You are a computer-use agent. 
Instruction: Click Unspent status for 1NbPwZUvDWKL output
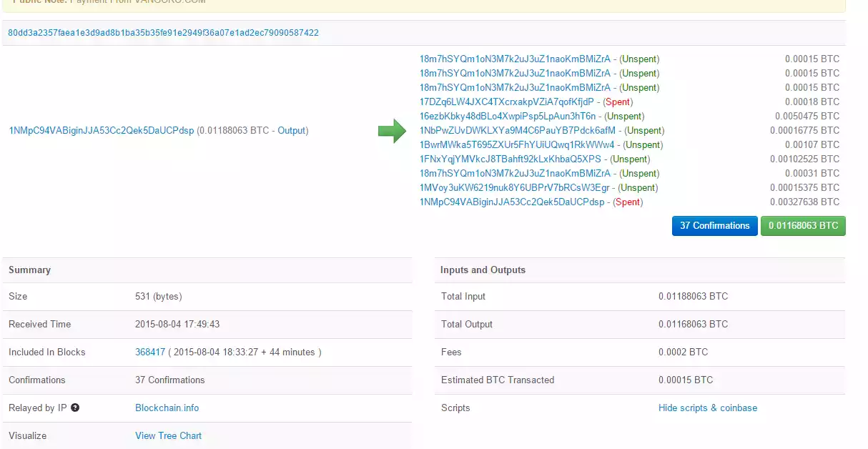click(x=644, y=131)
